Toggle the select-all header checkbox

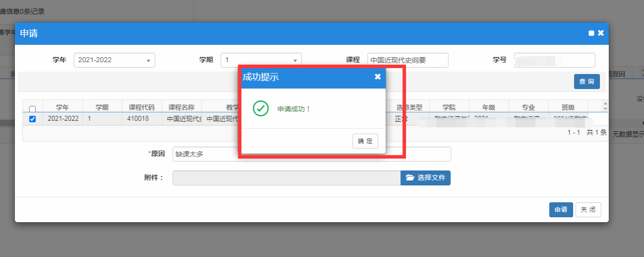pos(32,109)
